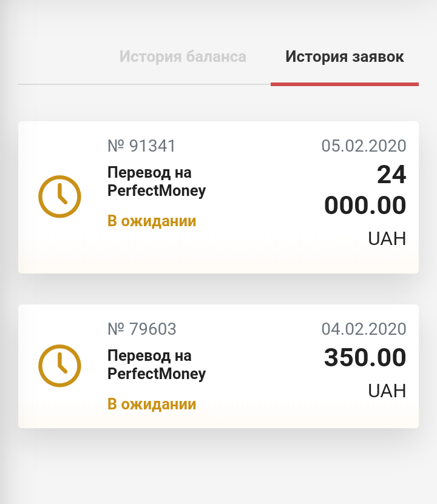
Task: Click the gray divider under История баланса
Action: tap(144, 84)
